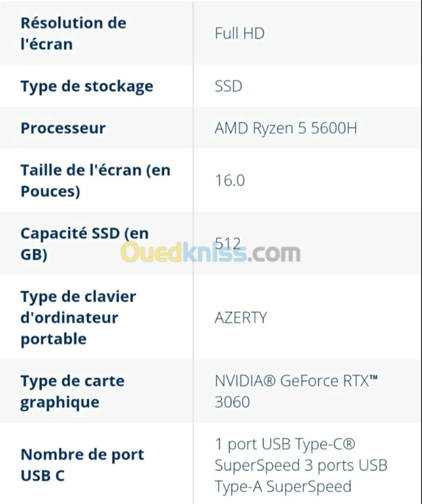Click the USB Type-C SuperSpeed ports description
The width and height of the screenshot is (422, 504).
(x=301, y=465)
